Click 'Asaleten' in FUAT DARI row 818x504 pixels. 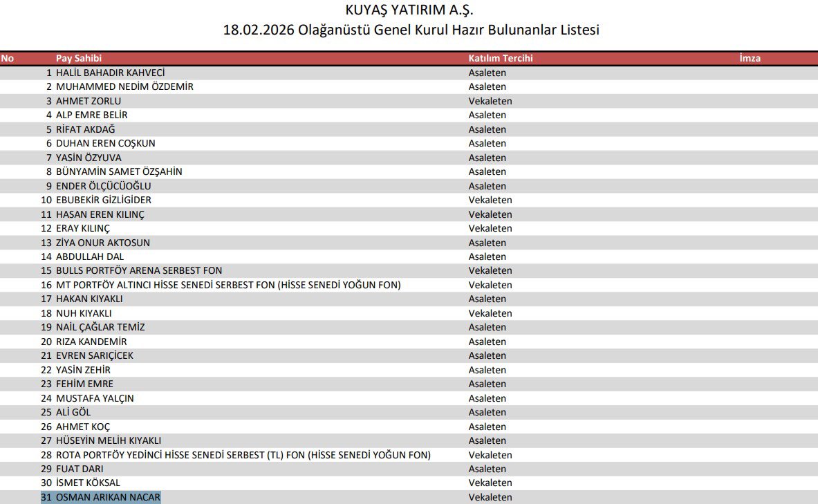click(x=487, y=469)
